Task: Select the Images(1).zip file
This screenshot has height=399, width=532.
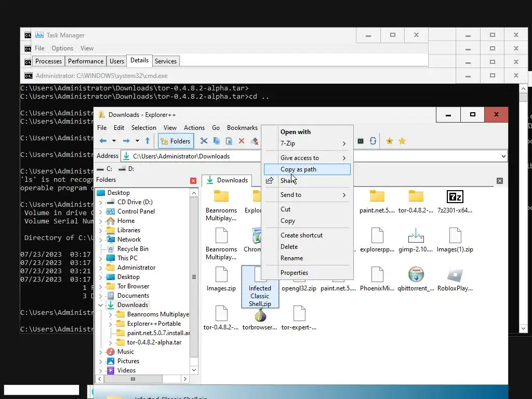Action: 455,241
